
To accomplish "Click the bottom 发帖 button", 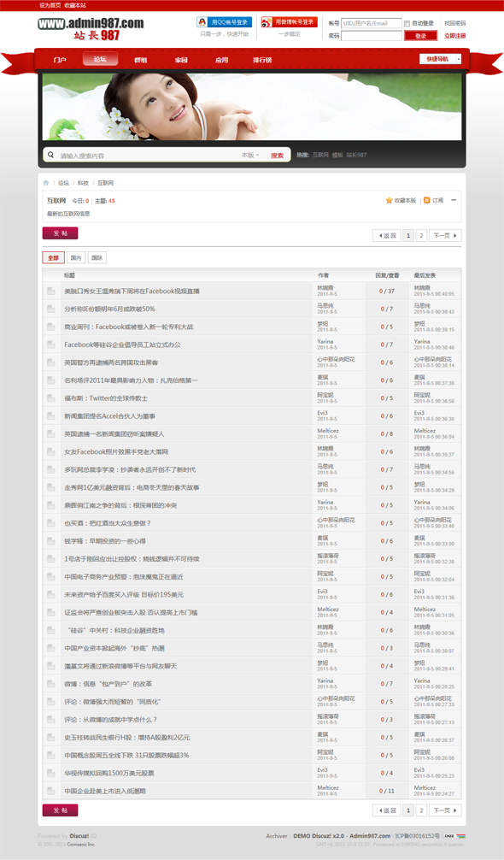I will pyautogui.click(x=61, y=810).
